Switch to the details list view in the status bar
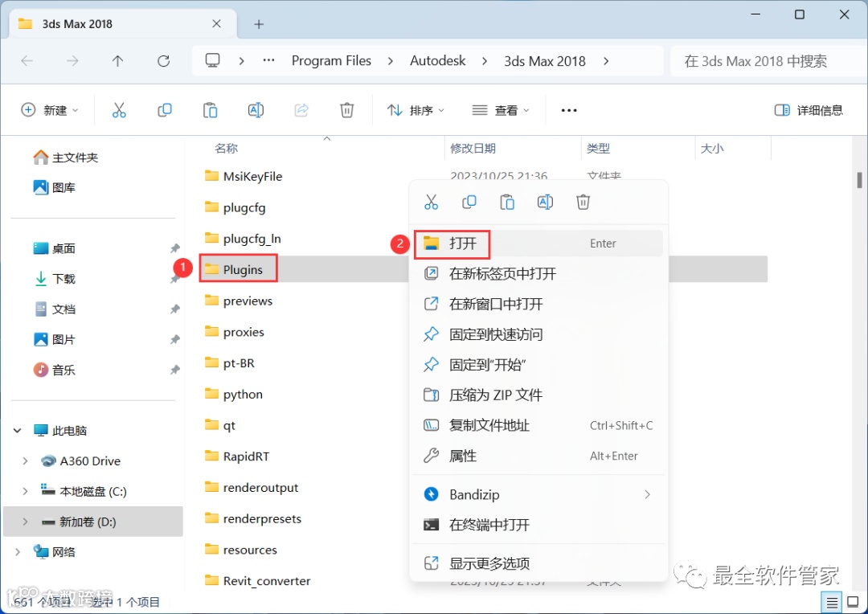Image resolution: width=868 pixels, height=614 pixels. pyautogui.click(x=832, y=603)
